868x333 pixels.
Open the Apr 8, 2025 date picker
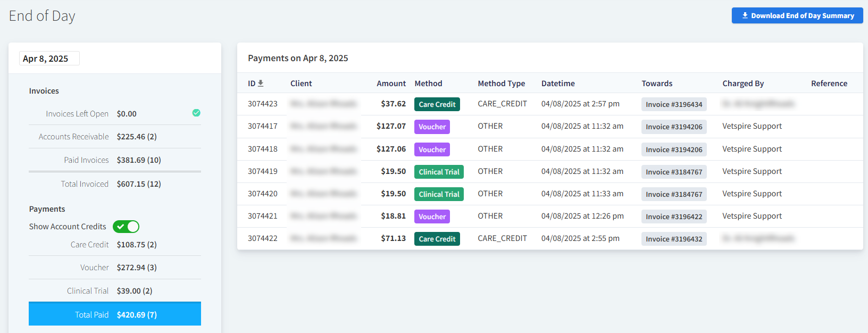[49, 59]
